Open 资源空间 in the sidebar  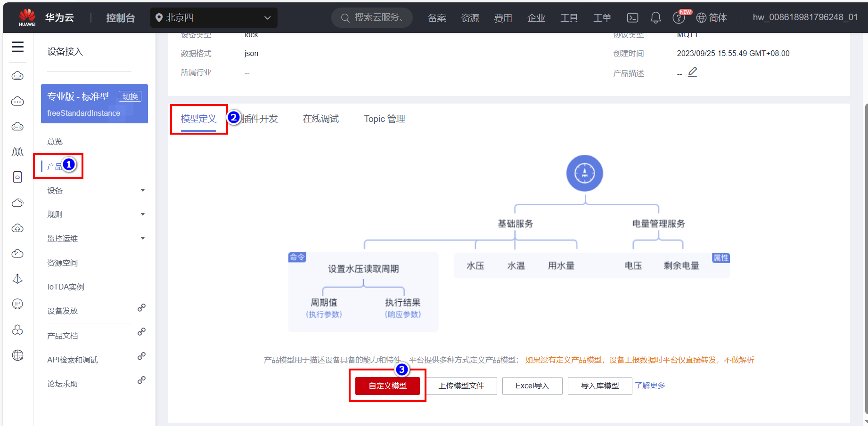[62, 263]
